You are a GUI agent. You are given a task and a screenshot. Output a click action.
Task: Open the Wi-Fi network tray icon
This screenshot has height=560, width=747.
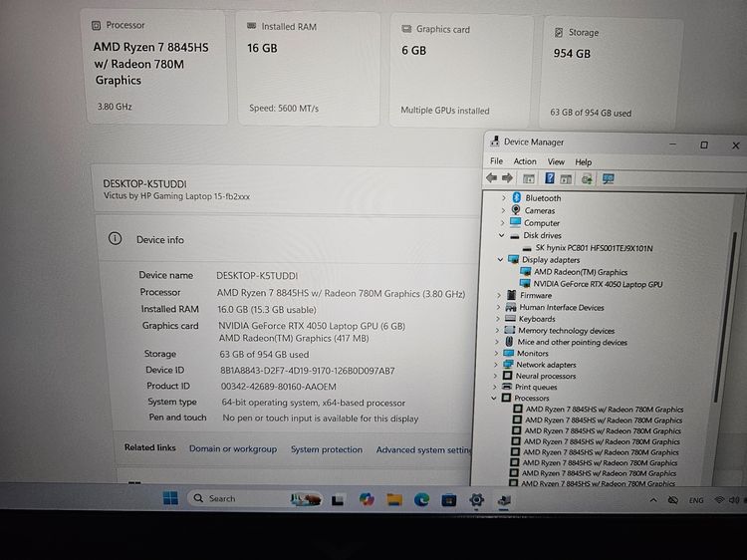[719, 499]
